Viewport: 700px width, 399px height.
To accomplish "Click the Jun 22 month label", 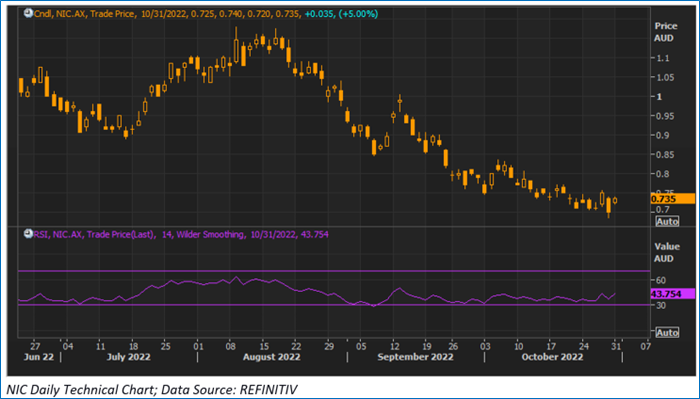I will pos(39,357).
